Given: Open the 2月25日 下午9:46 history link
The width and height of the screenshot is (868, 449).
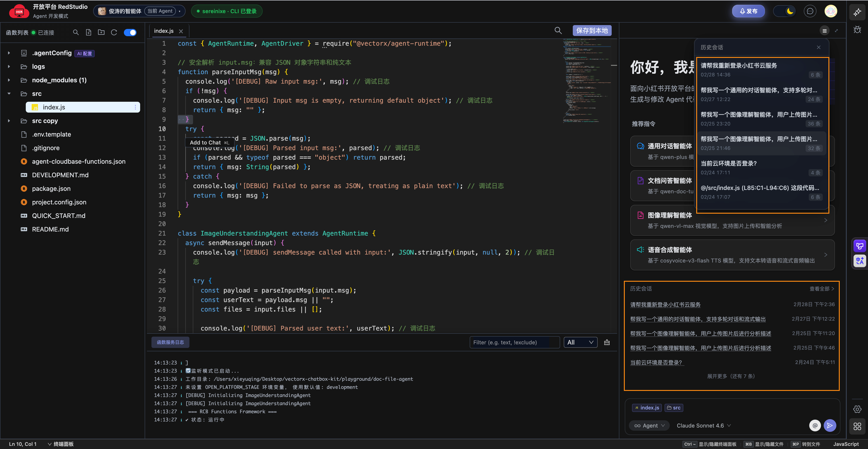Looking at the screenshot, I should pyautogui.click(x=701, y=348).
